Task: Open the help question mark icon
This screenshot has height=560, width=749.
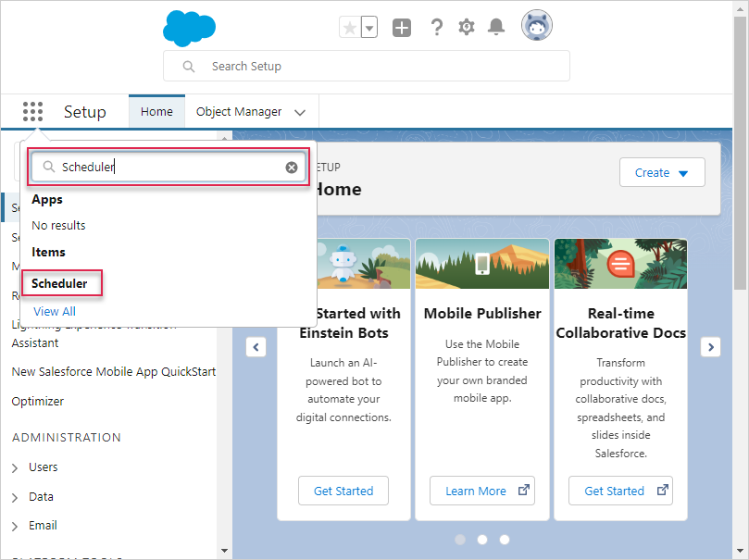Action: point(437,28)
